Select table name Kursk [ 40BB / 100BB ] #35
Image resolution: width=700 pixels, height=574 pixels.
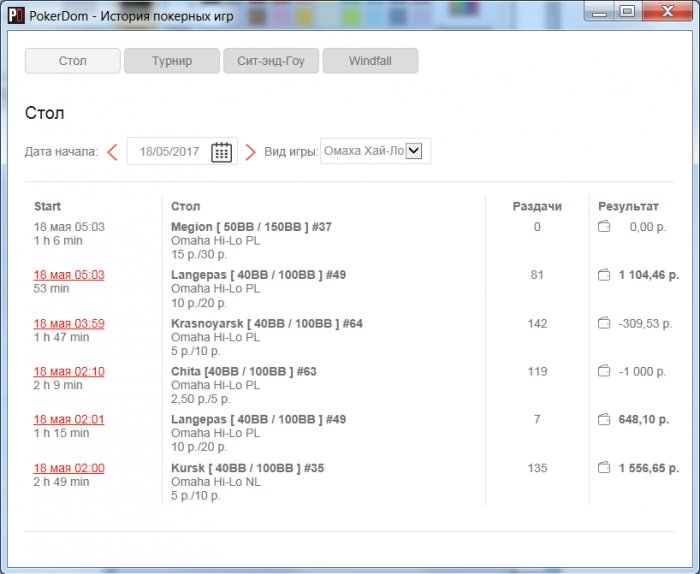[x=248, y=468]
